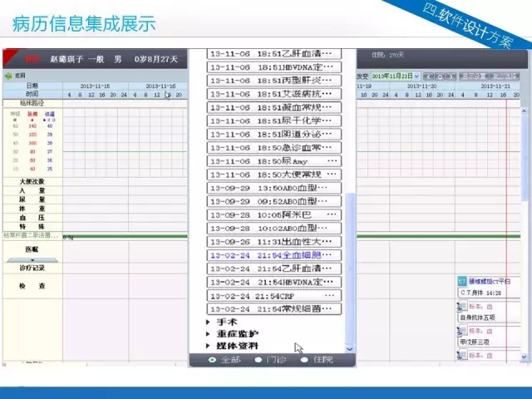Click the 21:54 全血细胞 record entry
The height and width of the screenshot is (399, 532).
[x=274, y=255]
